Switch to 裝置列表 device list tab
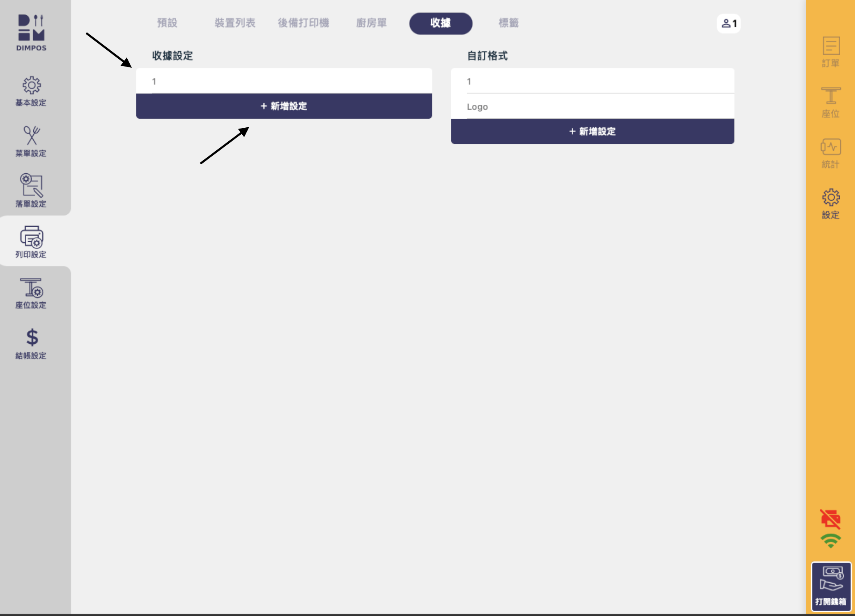 [235, 23]
